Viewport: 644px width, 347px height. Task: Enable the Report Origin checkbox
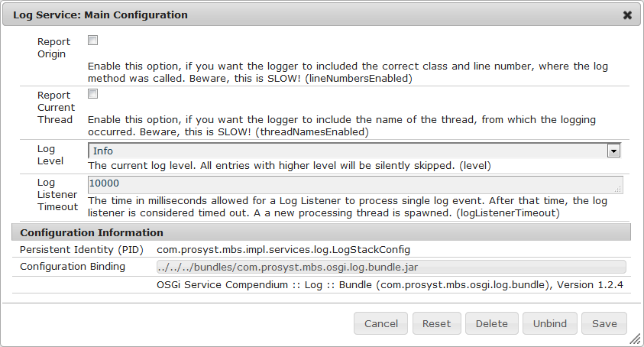[92, 41]
